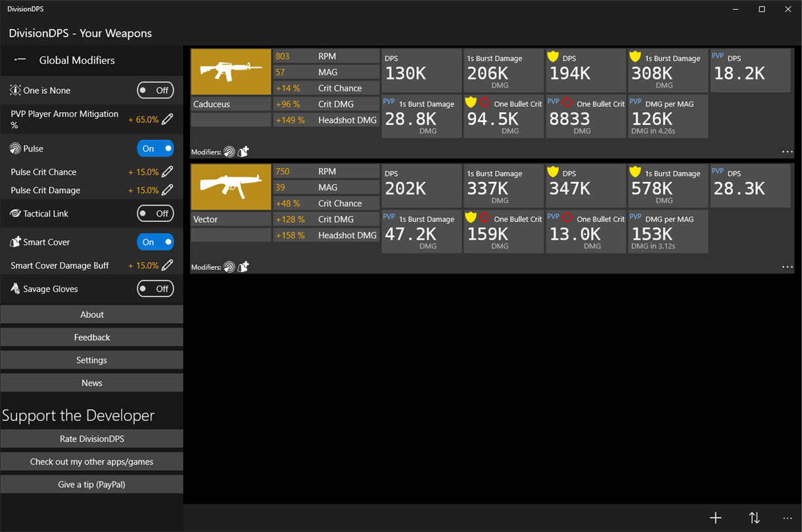
Task: Edit Pulse Crit Damage pencil icon
Action: pyautogui.click(x=168, y=190)
